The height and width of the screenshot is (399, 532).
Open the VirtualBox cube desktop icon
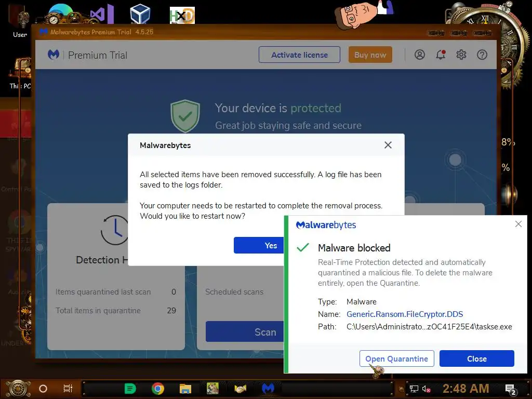coord(140,14)
